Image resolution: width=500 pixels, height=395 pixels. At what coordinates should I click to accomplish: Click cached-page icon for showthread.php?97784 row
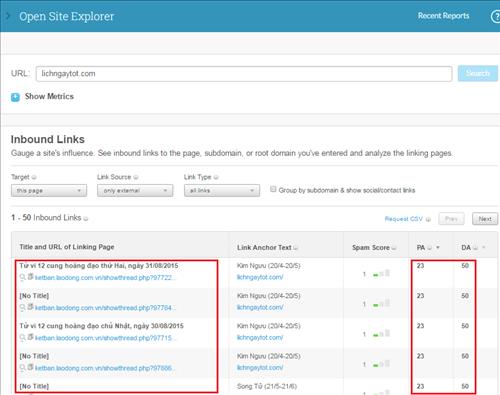coord(30,307)
